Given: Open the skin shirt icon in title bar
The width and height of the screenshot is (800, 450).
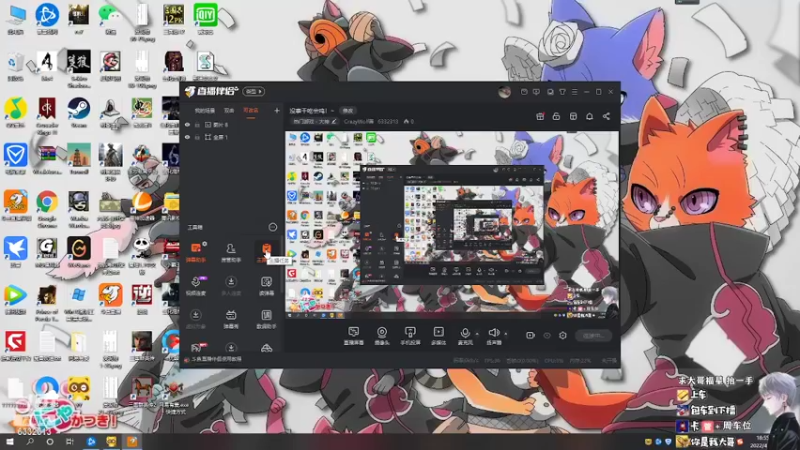Looking at the screenshot, I should tap(562, 92).
